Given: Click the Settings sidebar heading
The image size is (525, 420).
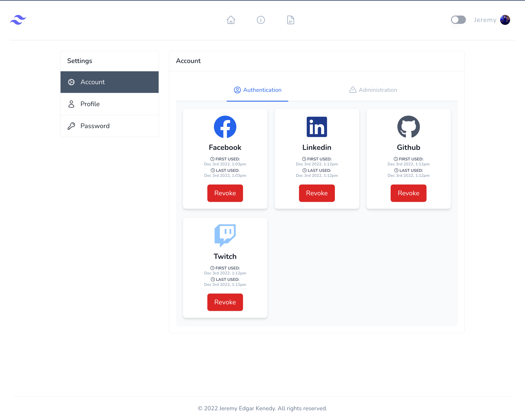Looking at the screenshot, I should [x=80, y=61].
